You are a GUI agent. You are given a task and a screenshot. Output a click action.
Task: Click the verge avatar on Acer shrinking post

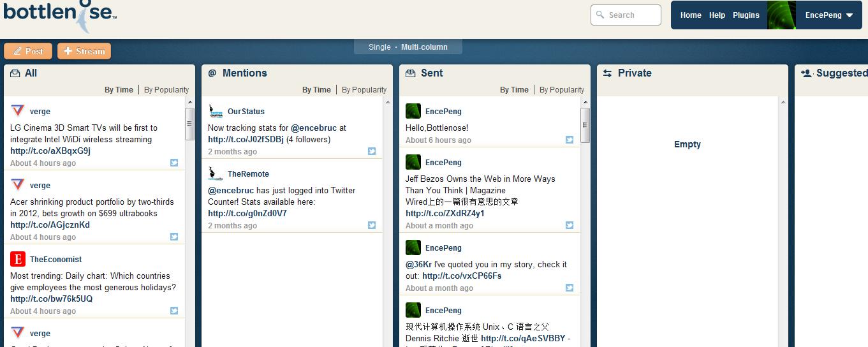pyautogui.click(x=18, y=185)
